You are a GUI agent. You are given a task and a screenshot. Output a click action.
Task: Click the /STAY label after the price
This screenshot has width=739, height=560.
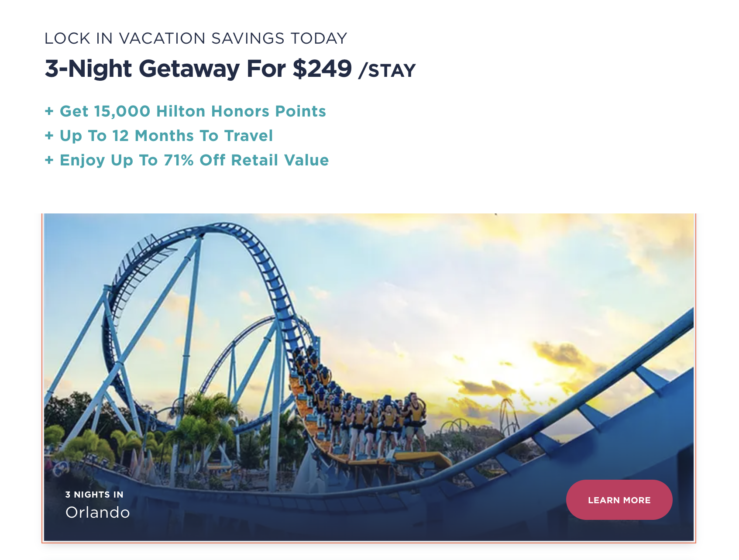(x=387, y=71)
